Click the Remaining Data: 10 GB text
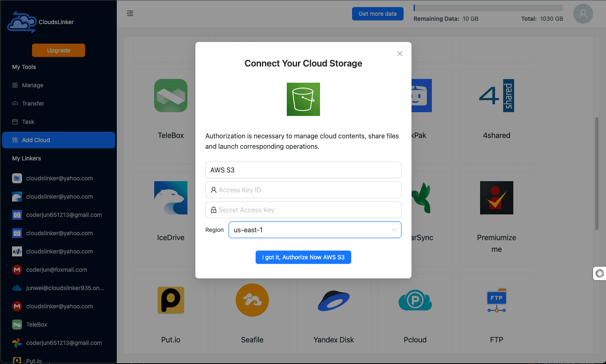The height and width of the screenshot is (364, 606). tap(446, 19)
